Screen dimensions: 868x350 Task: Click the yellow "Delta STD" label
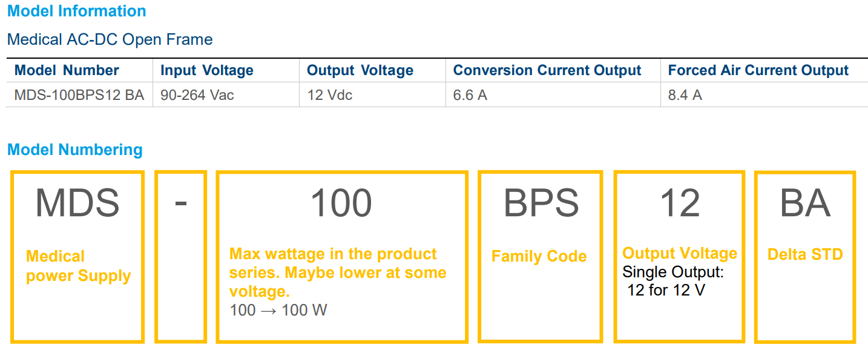[805, 254]
